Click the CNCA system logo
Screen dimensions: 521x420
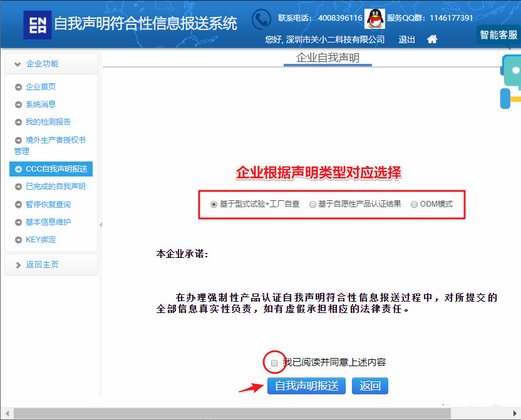[38, 24]
